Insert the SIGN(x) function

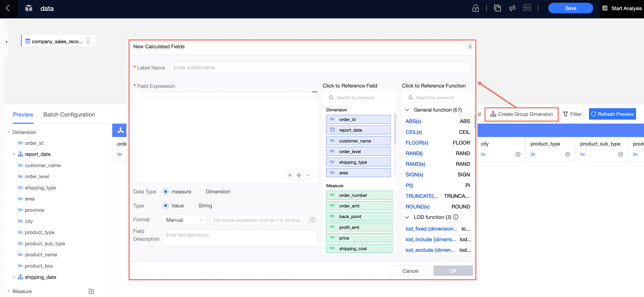(414, 175)
